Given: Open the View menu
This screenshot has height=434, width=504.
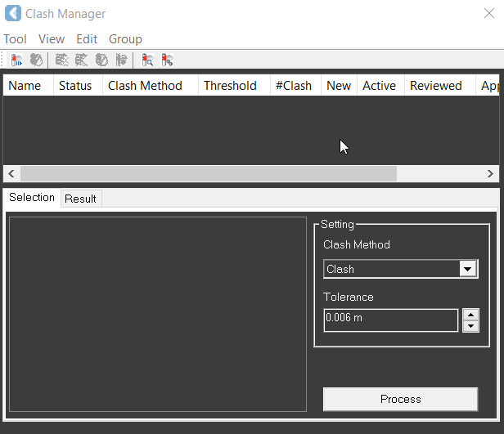Looking at the screenshot, I should [52, 39].
